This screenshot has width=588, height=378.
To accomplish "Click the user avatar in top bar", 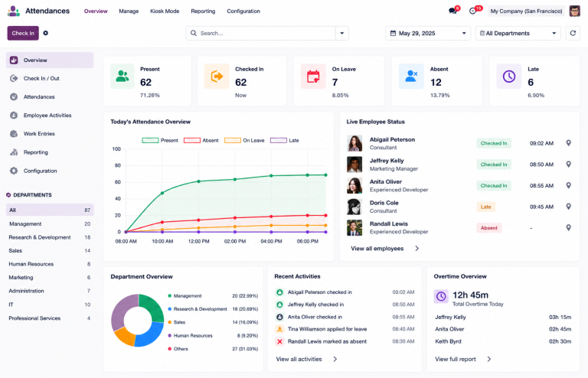I will 574,11.
